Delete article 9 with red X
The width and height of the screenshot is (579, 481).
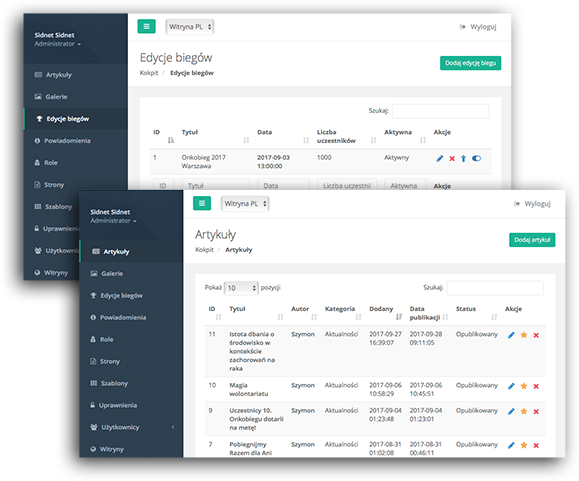[x=536, y=412]
